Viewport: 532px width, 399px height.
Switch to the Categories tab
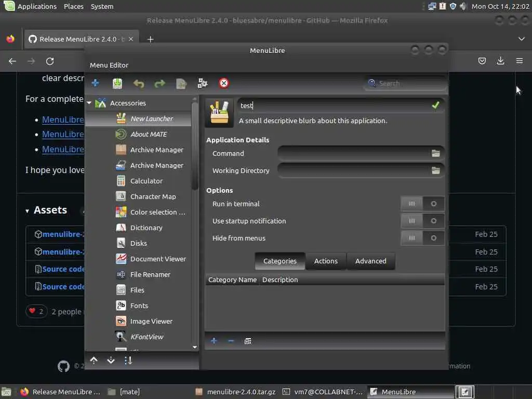[x=280, y=261]
